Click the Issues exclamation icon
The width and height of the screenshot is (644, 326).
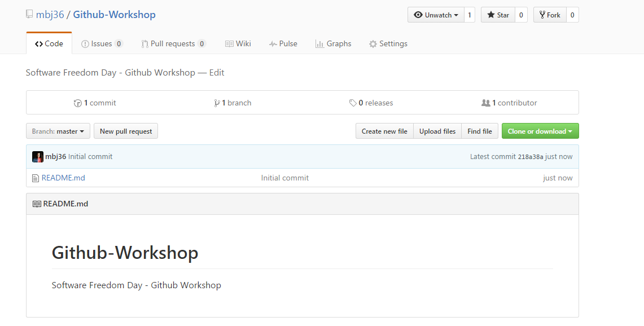coord(85,44)
